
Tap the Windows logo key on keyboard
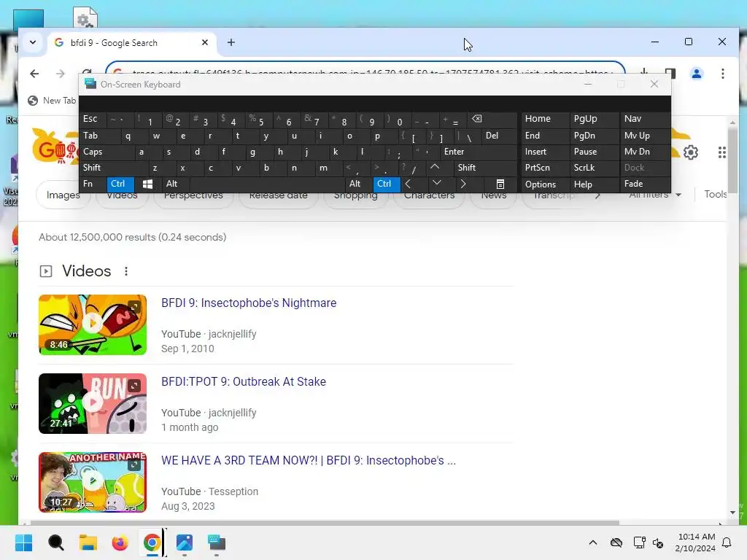click(x=147, y=184)
